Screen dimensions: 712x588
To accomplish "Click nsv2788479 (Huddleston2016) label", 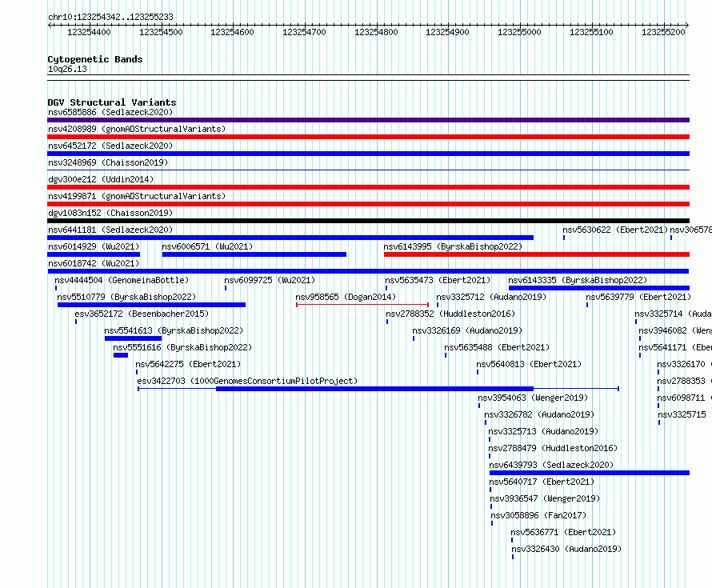I will pyautogui.click(x=553, y=448).
